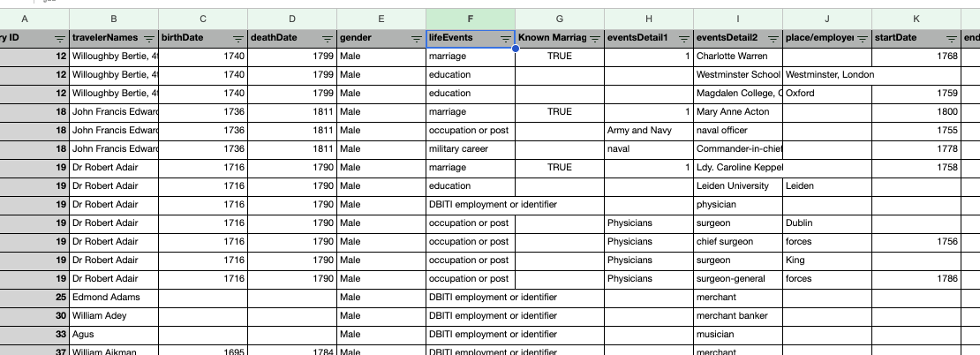Select the Westminster, London cell
This screenshot has width=980, height=355.
827,75
